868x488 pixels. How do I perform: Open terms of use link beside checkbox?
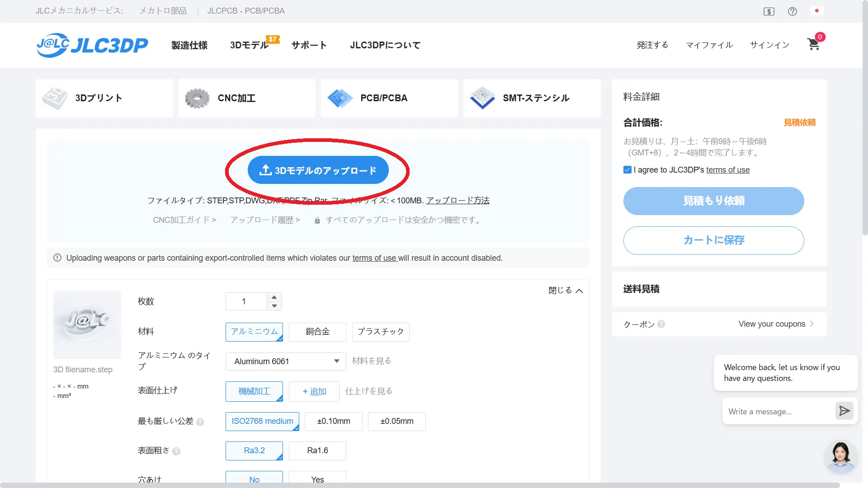pyautogui.click(x=728, y=170)
